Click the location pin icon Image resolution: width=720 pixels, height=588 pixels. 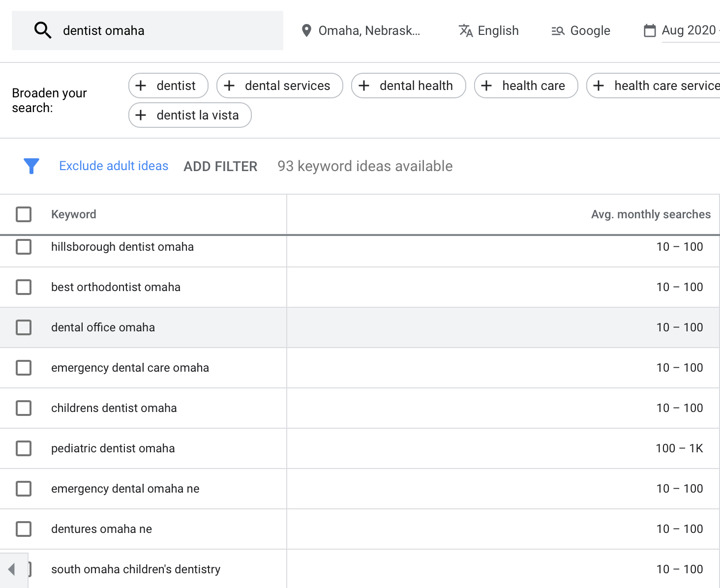point(306,30)
